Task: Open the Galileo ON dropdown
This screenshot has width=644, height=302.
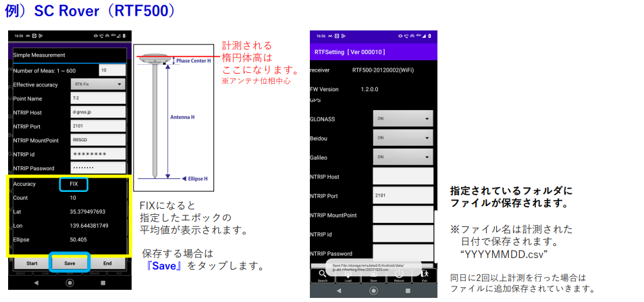Action: coord(403,157)
